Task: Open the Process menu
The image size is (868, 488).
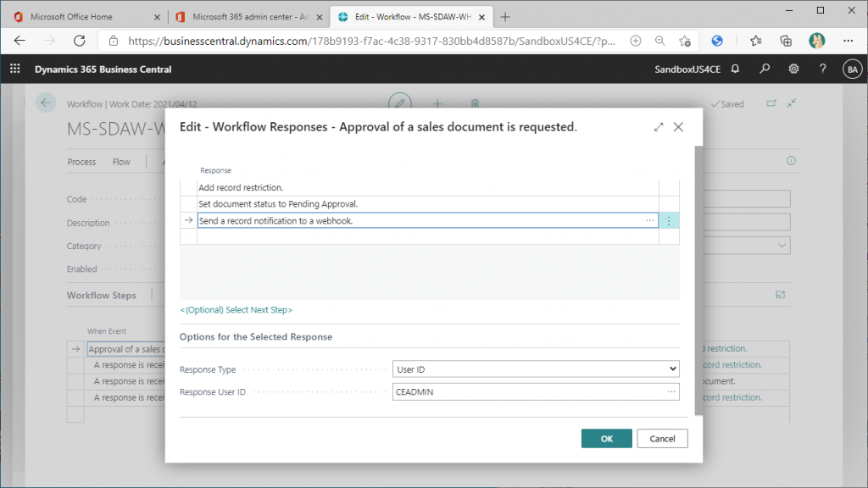Action: [x=81, y=162]
